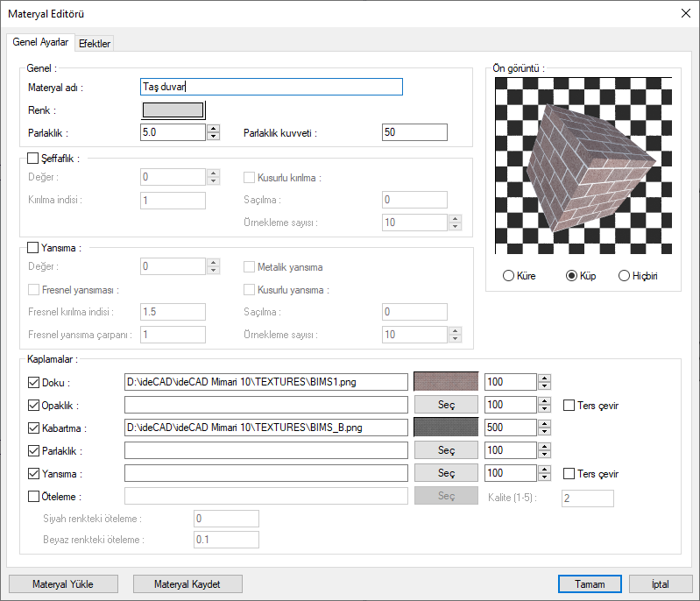
Task: Click the Doku texture preview thumbnail
Action: pos(446,382)
